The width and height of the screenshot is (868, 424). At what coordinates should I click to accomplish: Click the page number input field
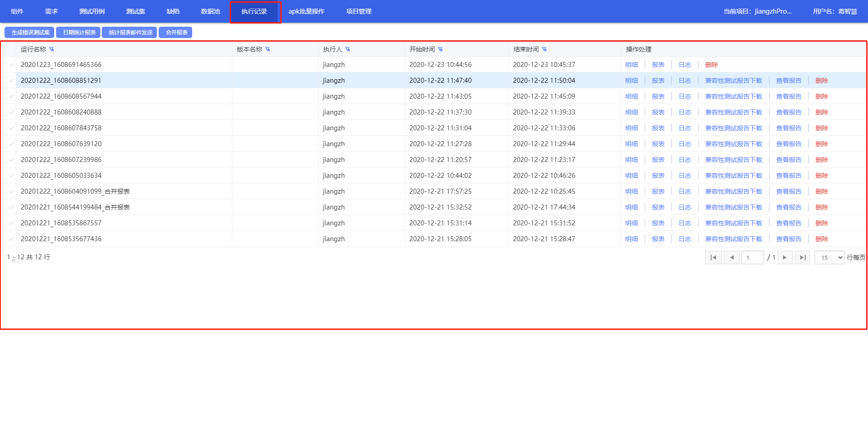pyautogui.click(x=752, y=257)
